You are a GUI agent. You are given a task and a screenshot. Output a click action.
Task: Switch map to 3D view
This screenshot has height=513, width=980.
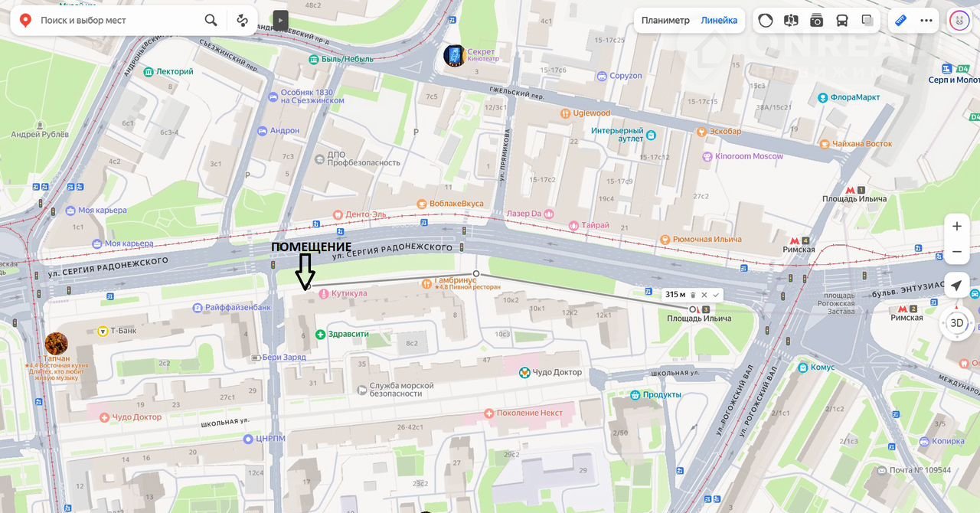click(956, 323)
